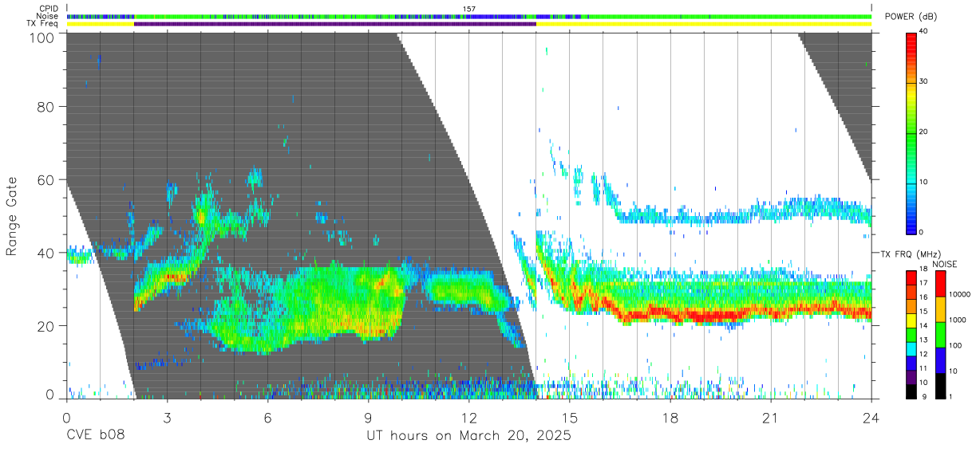This screenshot has height=452, width=980.
Task: Click the 60 tick on the Range Gate axis
Action: (x=46, y=179)
